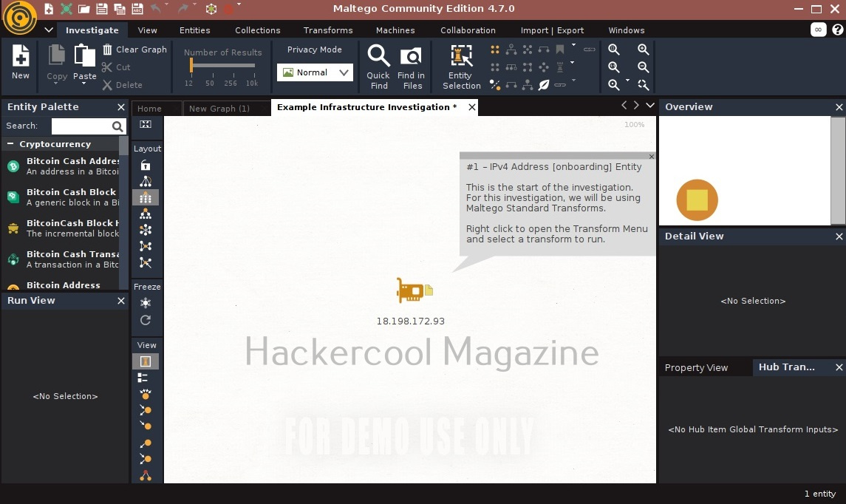Screen dimensions: 846x504
Task: Switch to Property View tab
Action: [696, 367]
